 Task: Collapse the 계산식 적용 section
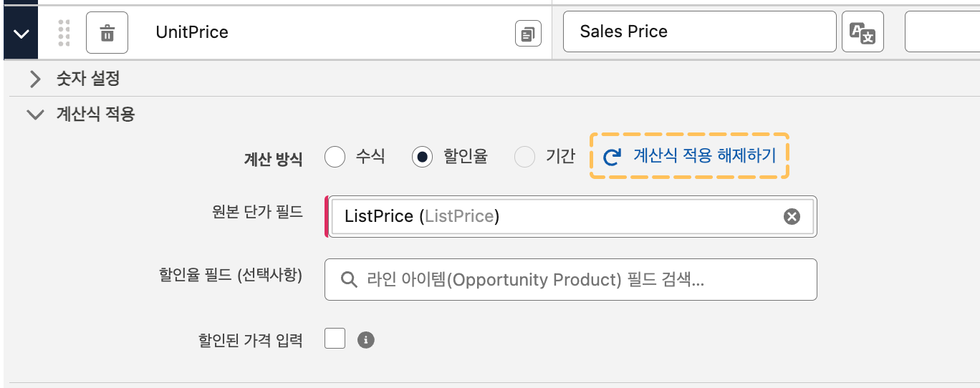click(34, 115)
